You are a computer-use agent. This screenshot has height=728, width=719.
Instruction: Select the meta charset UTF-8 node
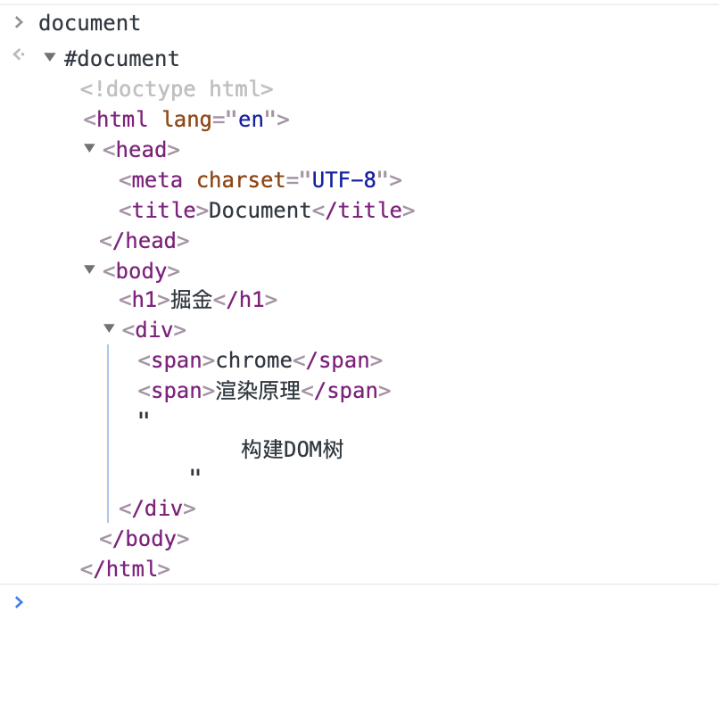pos(260,179)
